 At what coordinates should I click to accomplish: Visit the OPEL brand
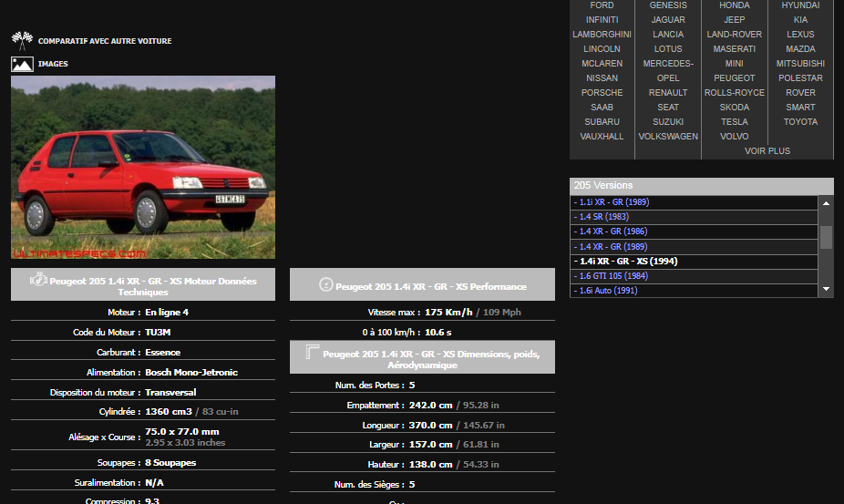click(x=668, y=78)
